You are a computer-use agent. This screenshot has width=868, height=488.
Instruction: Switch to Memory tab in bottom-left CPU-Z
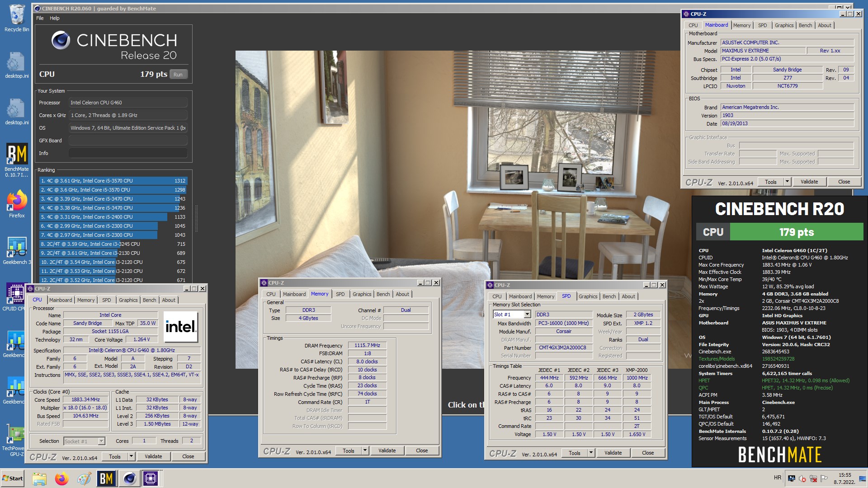pyautogui.click(x=86, y=300)
